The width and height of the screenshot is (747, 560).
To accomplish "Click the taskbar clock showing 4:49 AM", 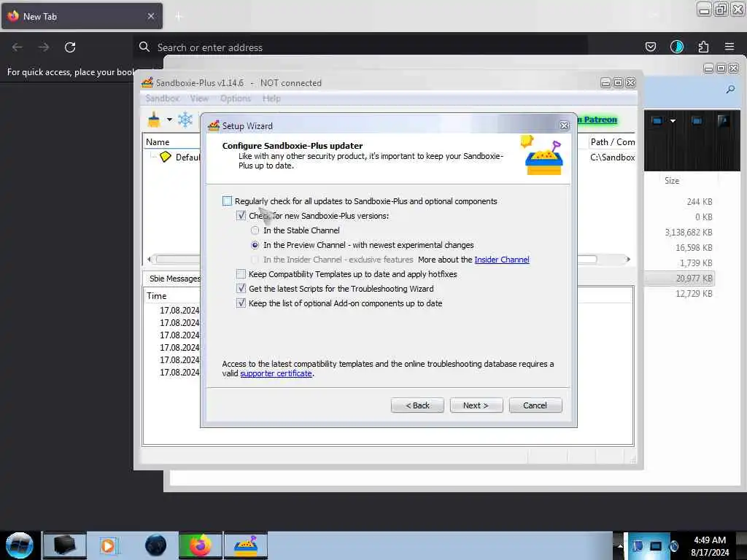I will click(710, 546).
